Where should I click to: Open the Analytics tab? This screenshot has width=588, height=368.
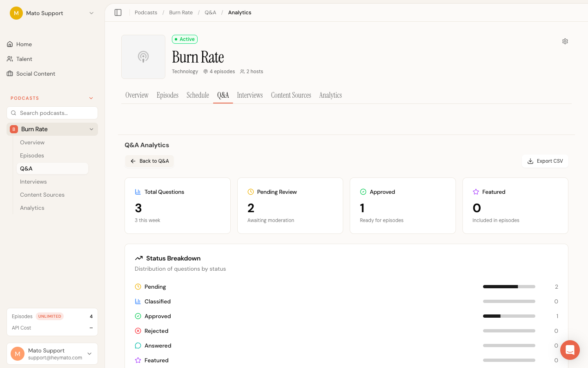click(x=330, y=95)
